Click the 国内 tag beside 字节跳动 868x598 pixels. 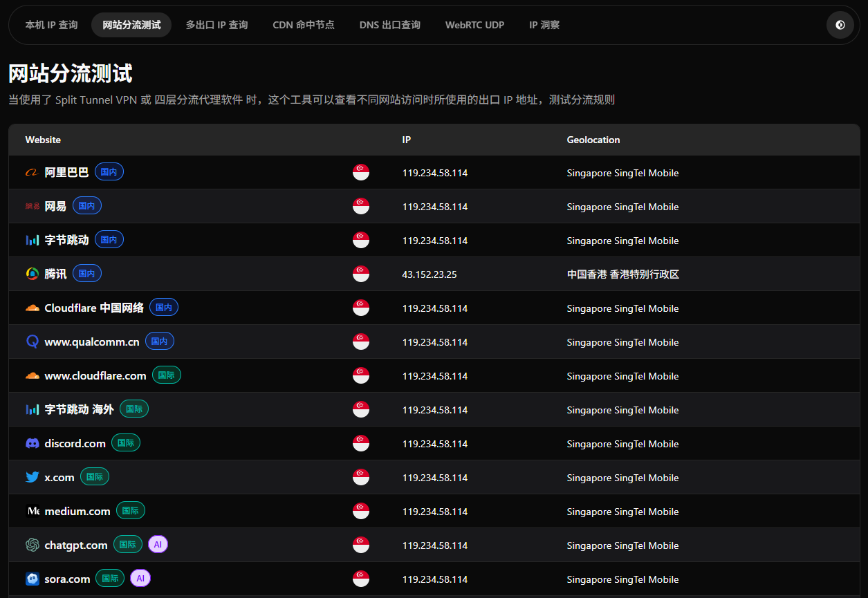click(109, 240)
